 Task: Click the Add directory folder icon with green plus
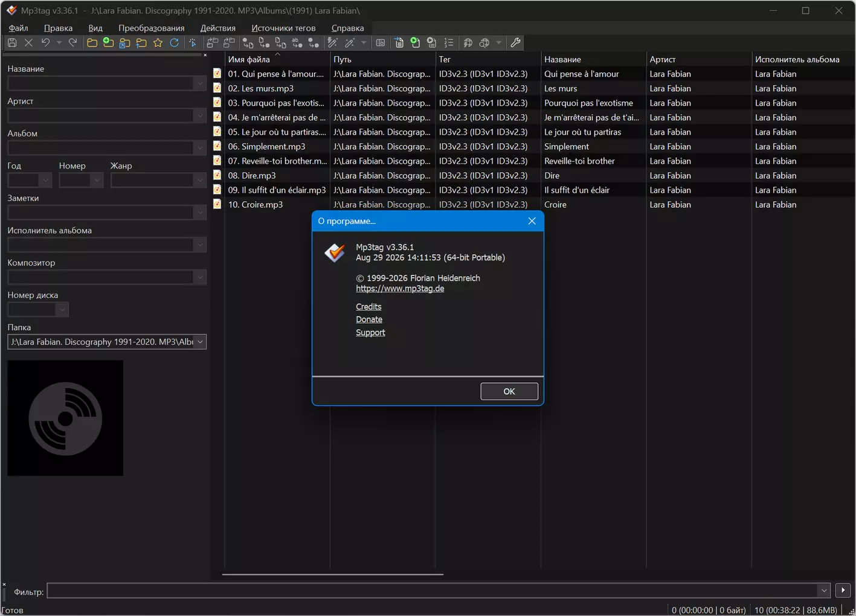(x=108, y=43)
